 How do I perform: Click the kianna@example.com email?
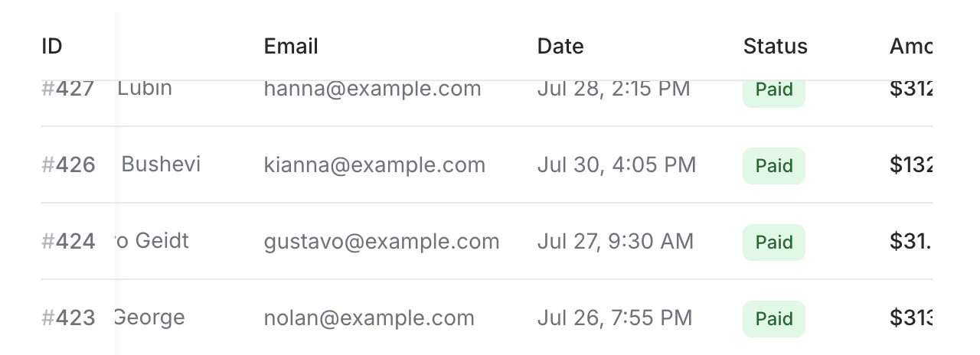374,165
